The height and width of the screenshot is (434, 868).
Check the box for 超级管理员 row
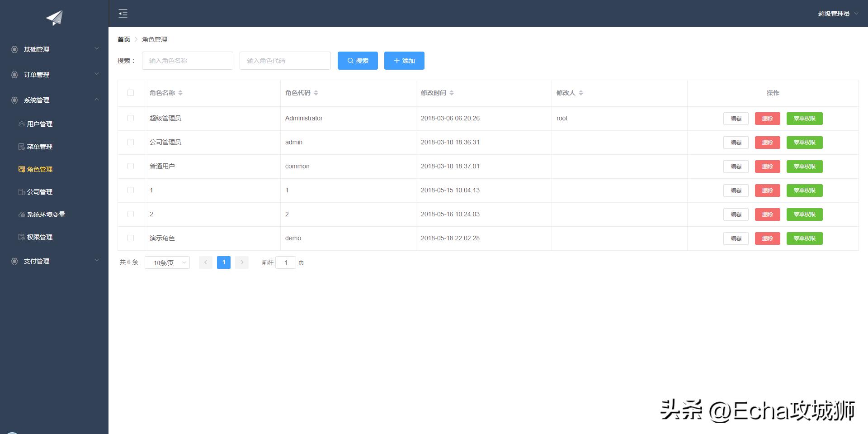131,118
